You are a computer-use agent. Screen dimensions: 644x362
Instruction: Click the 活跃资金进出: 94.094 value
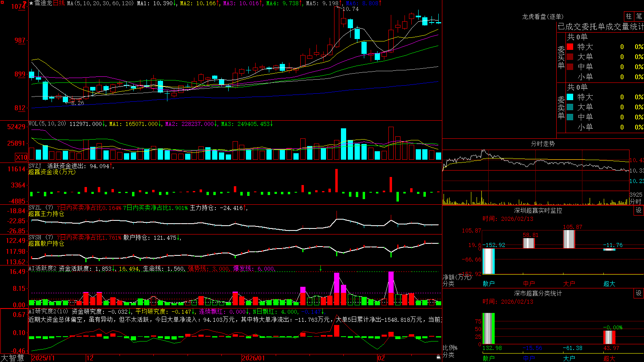78,166
